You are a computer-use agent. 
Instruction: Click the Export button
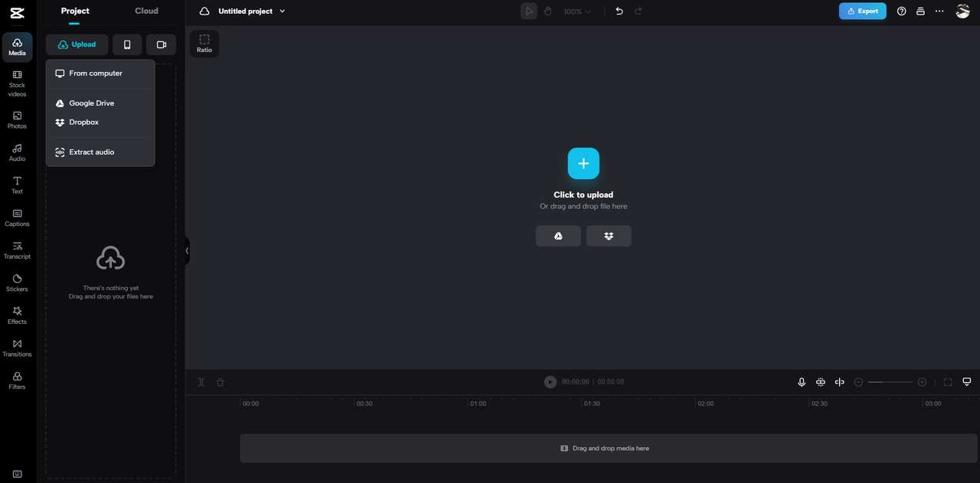pos(862,11)
